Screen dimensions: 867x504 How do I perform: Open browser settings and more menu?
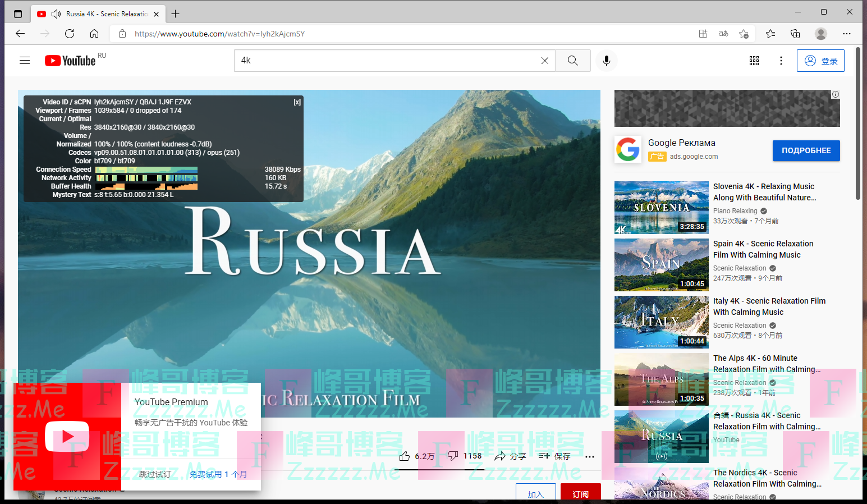point(846,34)
